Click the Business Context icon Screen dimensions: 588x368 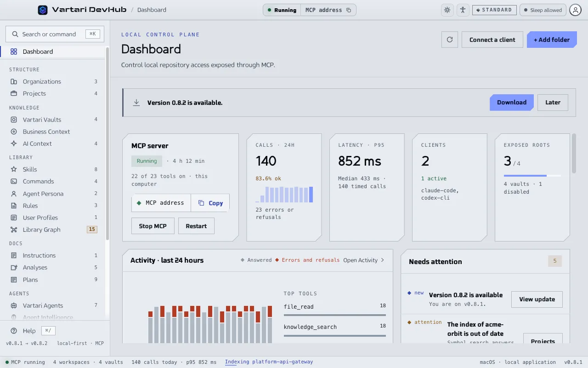[14, 132]
